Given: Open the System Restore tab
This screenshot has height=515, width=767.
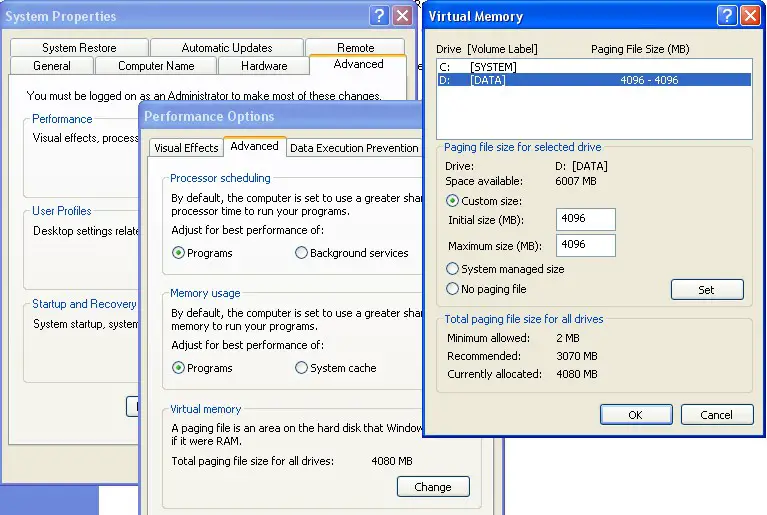Looking at the screenshot, I should (x=79, y=47).
